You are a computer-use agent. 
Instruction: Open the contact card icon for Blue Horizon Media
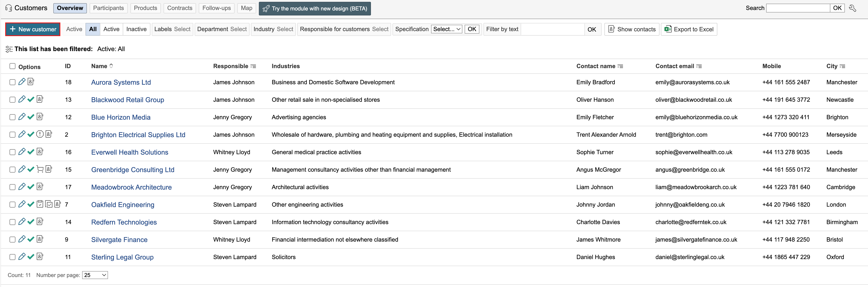40,117
